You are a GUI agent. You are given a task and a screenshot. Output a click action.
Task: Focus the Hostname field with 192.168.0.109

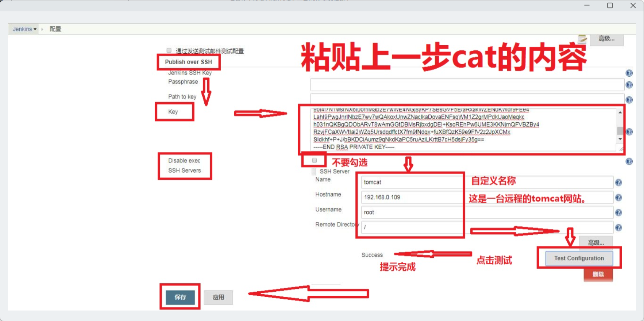click(x=487, y=197)
